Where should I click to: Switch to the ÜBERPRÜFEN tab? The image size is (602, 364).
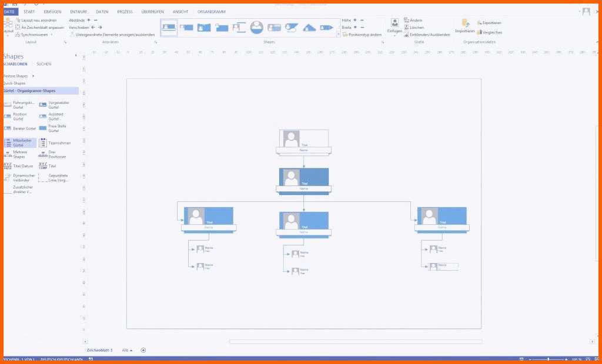[x=152, y=12]
